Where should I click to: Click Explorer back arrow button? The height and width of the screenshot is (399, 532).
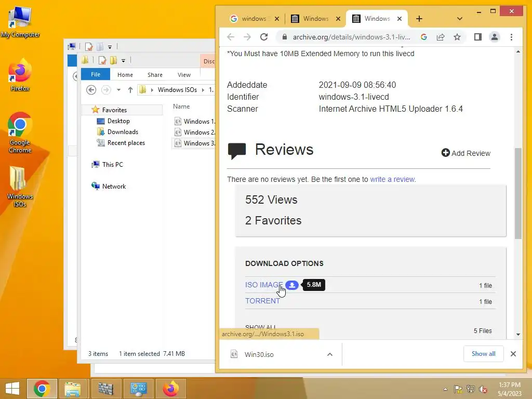pyautogui.click(x=91, y=89)
